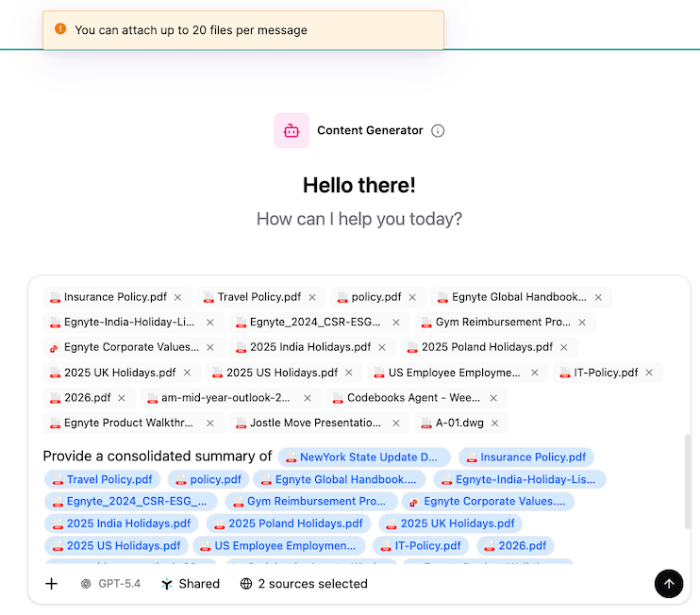Viewport: 700px width, 615px height.
Task: Click the prompt box vertical scrollbar
Action: coord(688,482)
